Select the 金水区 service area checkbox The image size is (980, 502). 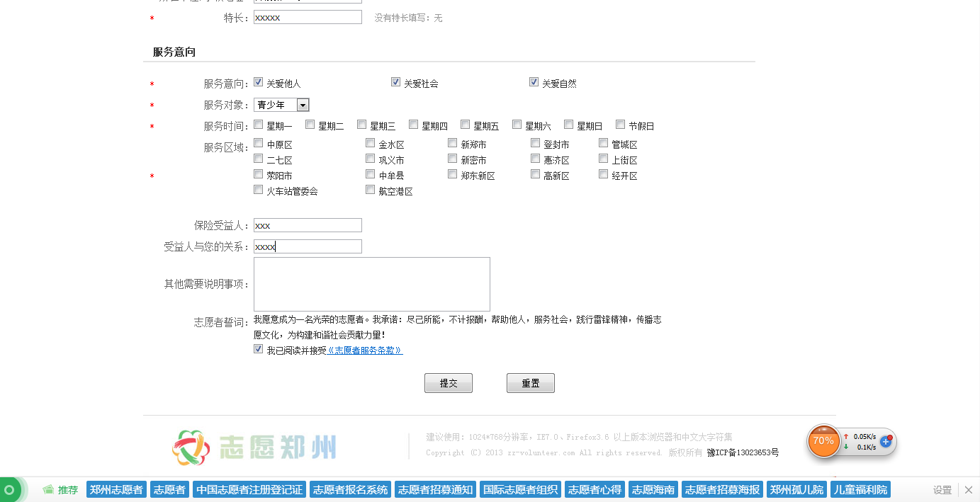[371, 143]
